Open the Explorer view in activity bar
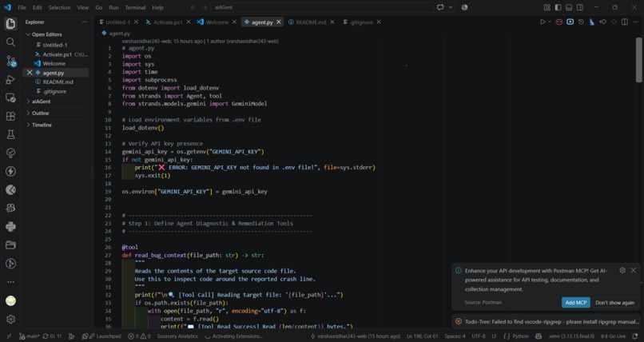This screenshot has width=644, height=342. point(10,24)
